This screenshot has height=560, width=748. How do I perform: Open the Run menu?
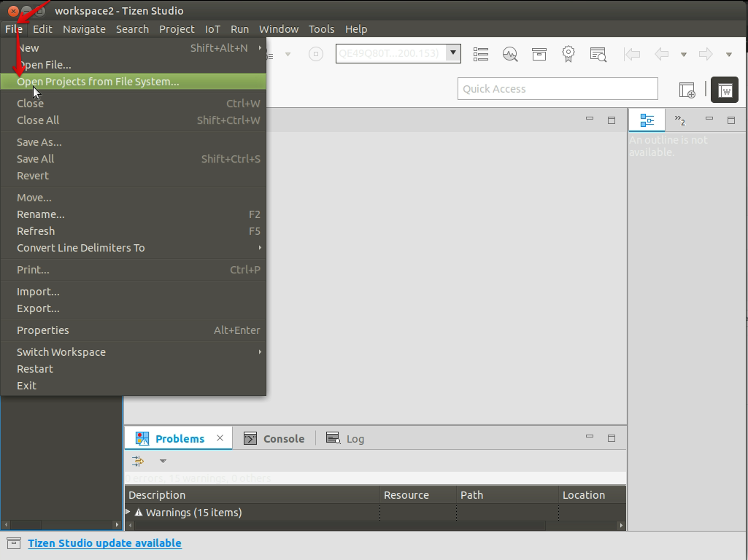point(239,29)
